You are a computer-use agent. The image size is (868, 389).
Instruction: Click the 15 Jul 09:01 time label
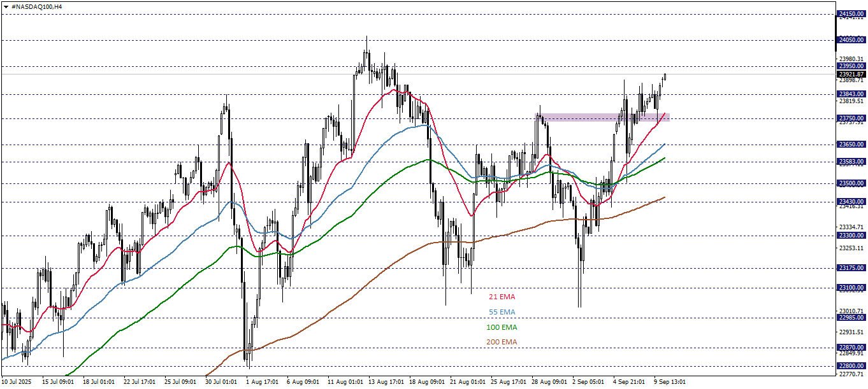click(57, 382)
